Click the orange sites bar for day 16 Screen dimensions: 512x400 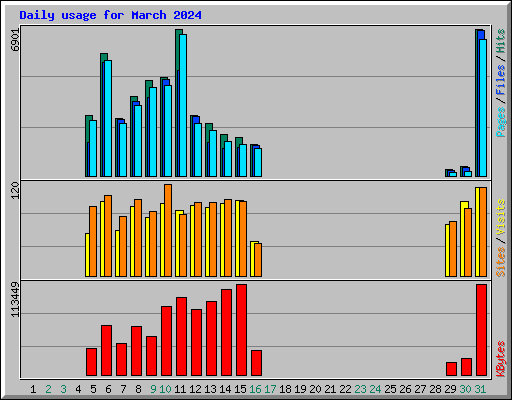pyautogui.click(x=258, y=260)
